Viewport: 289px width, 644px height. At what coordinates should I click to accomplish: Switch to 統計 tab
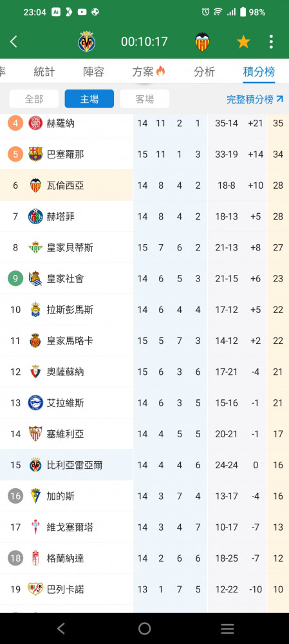coord(44,72)
